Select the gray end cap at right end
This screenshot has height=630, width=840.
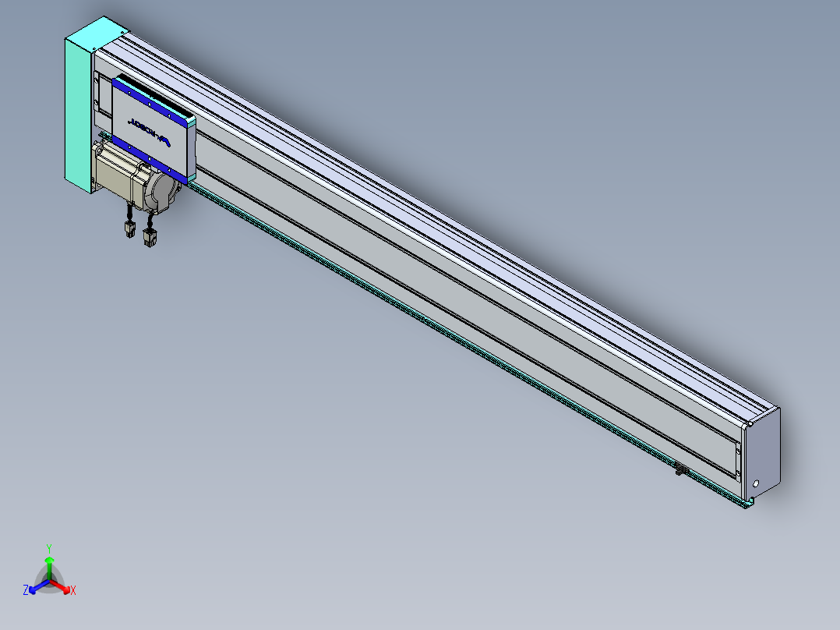763,455
